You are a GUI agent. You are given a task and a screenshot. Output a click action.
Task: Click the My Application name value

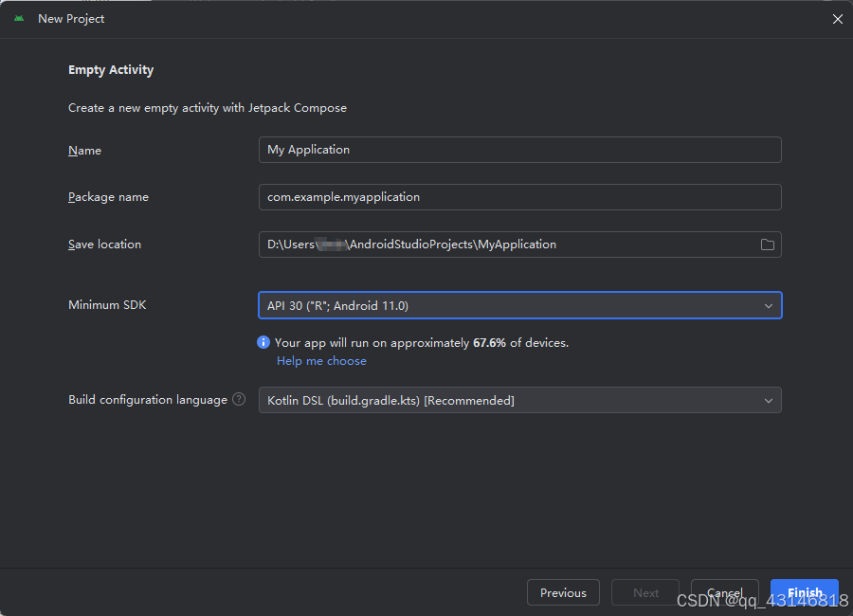308,150
